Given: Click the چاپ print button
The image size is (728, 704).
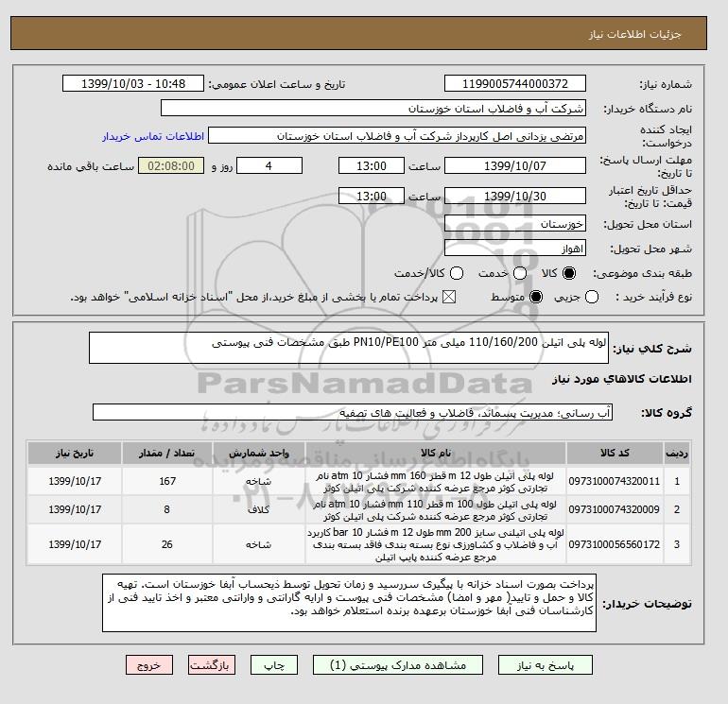Looking at the screenshot, I should pyautogui.click(x=274, y=665).
